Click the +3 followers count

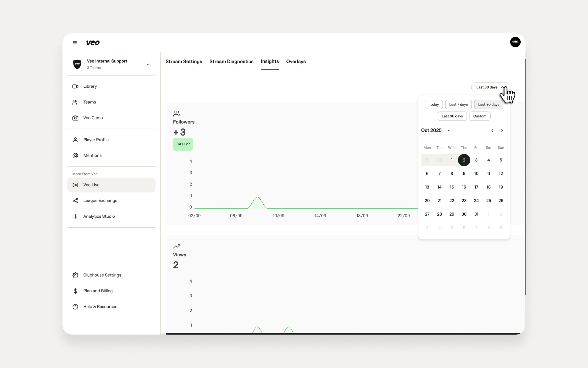tap(179, 132)
